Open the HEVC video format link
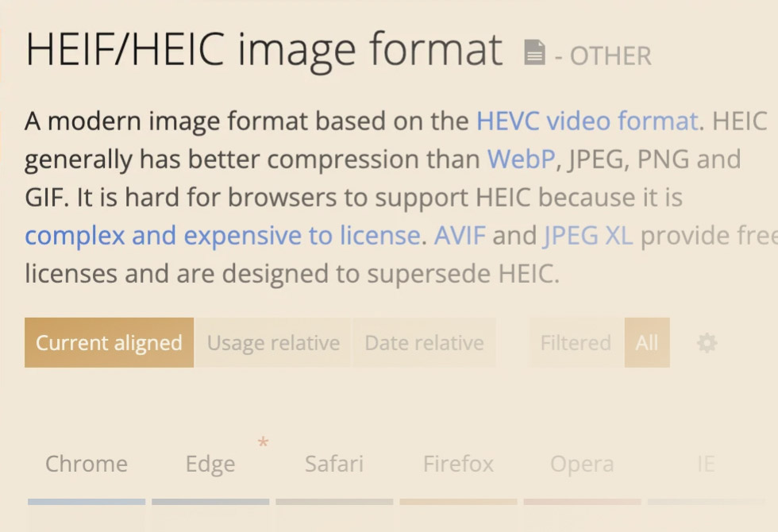 tap(587, 121)
